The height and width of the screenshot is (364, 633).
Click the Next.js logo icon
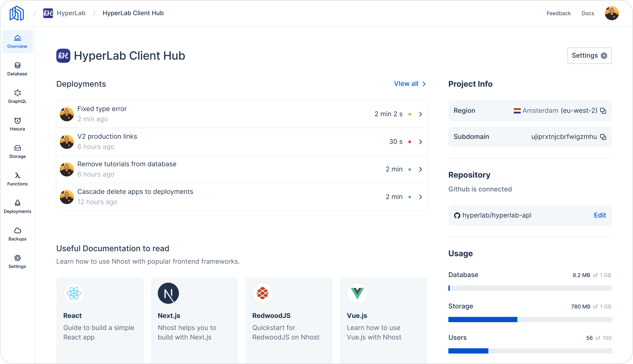point(168,293)
